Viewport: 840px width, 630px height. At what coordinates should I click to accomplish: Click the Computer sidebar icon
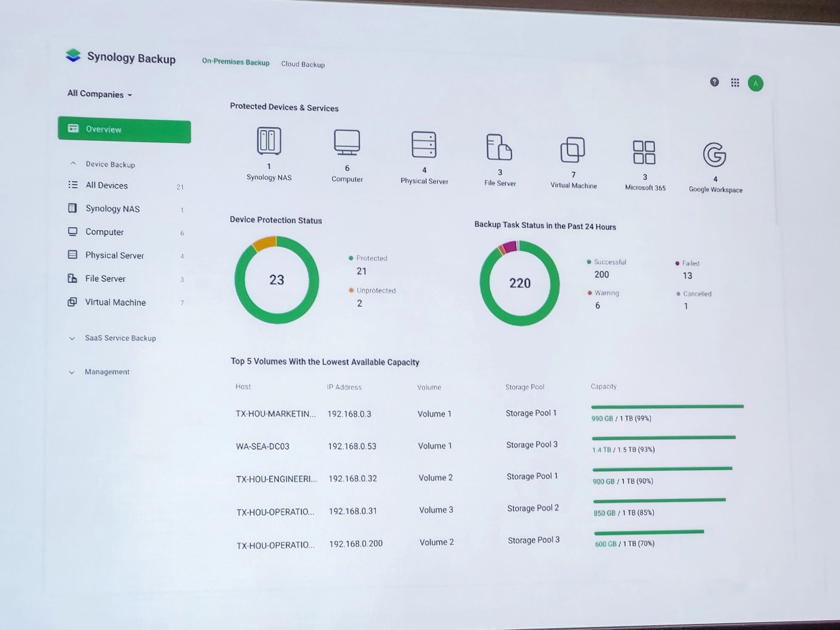73,231
